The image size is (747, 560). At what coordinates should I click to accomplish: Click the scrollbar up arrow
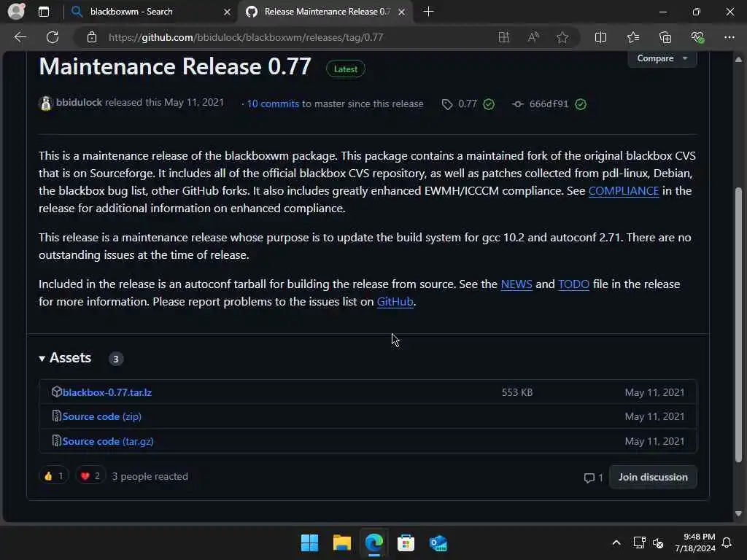[738, 59]
